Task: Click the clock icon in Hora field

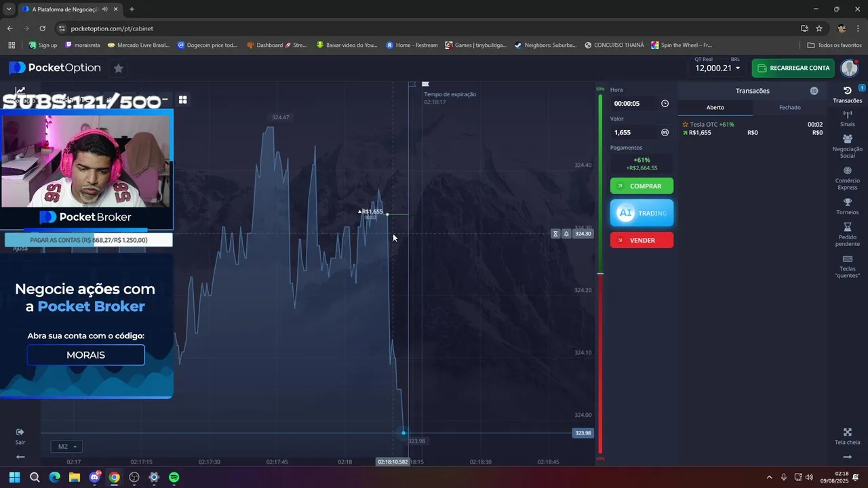Action: (x=665, y=104)
